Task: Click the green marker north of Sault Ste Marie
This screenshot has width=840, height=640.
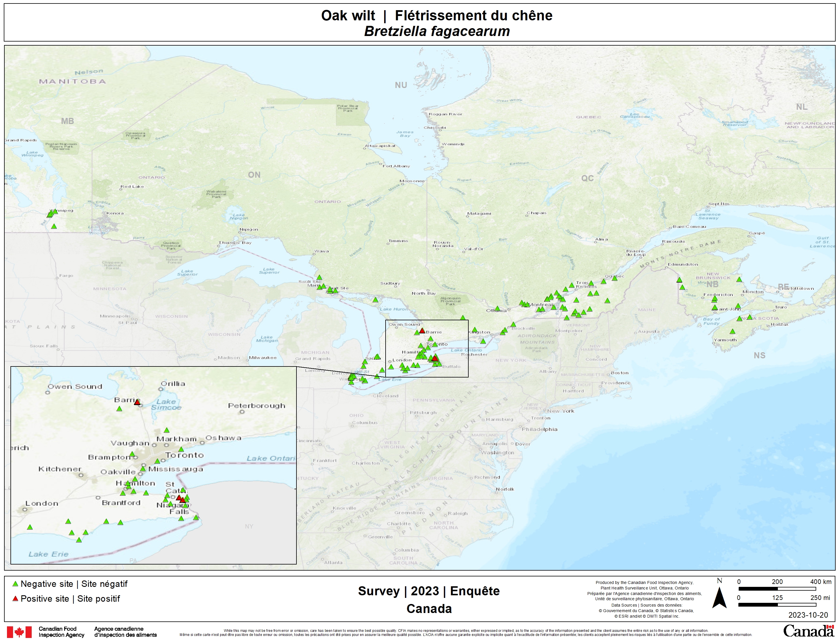Action: point(319,278)
